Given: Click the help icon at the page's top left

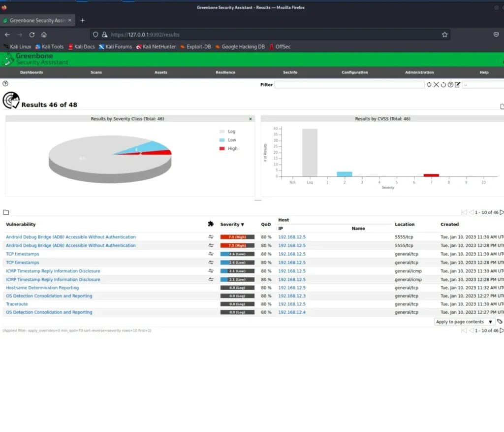Looking at the screenshot, I should [5, 84].
